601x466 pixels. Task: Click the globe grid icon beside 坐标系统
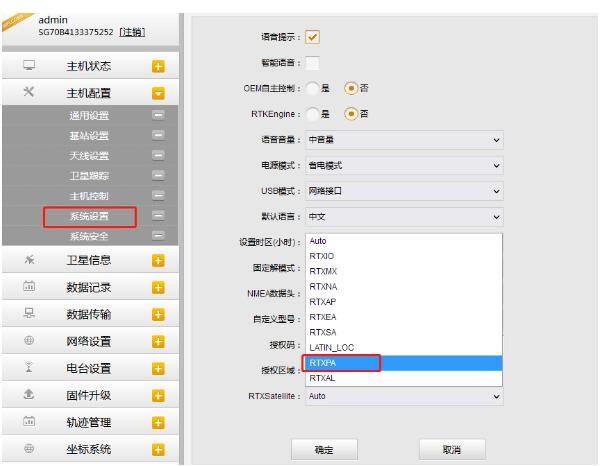click(x=29, y=448)
